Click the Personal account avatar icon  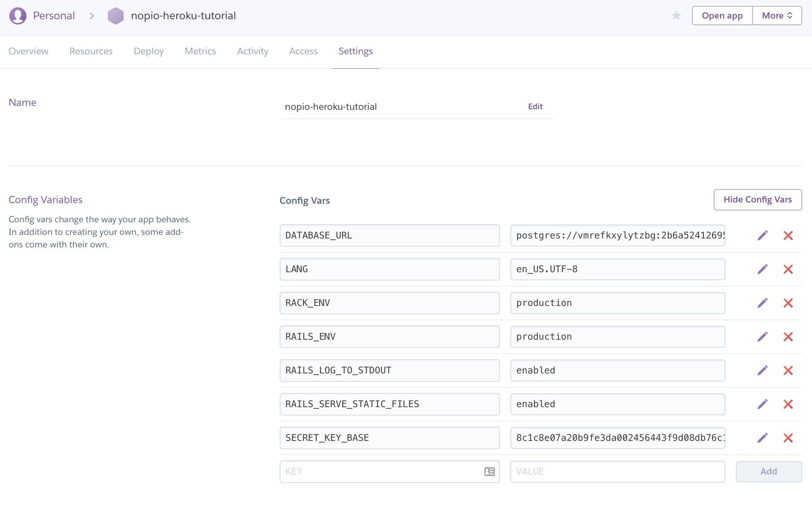point(18,16)
